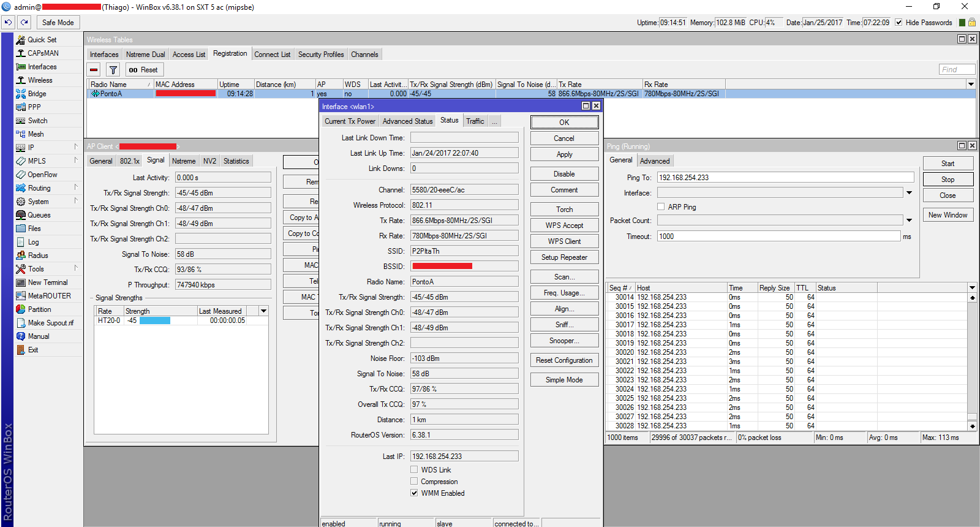
Task: Open New Terminal from sidebar
Action: [x=47, y=282]
